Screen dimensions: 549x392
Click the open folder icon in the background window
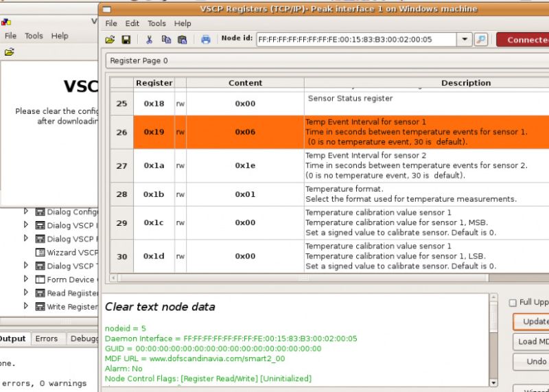(10, 52)
